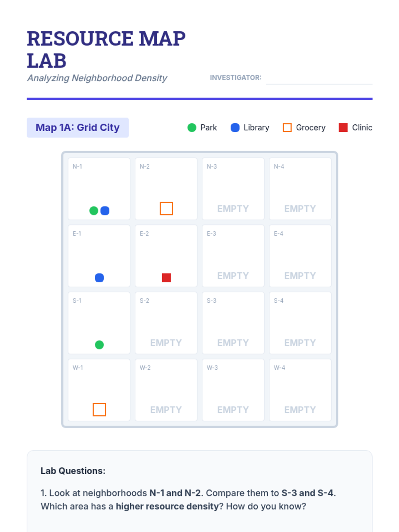399x532 pixels.
Task: Click the green park icon in N-1
Action: (94, 211)
